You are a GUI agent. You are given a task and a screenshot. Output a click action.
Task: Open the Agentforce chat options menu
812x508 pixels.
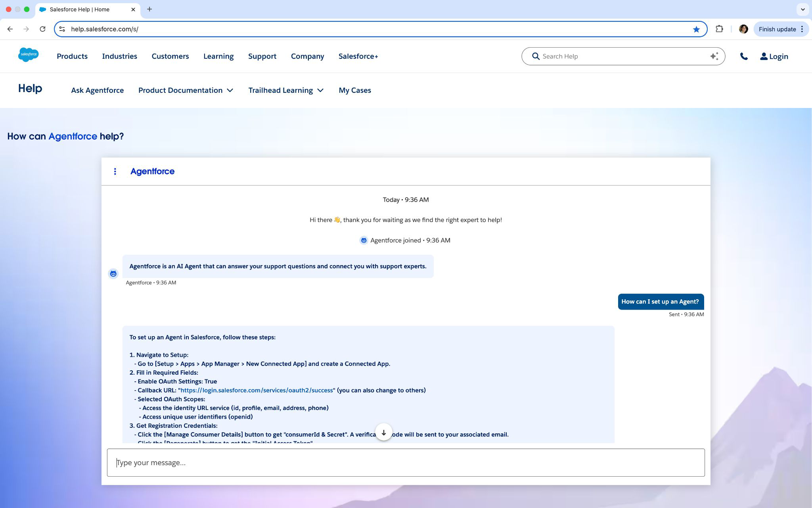point(115,171)
